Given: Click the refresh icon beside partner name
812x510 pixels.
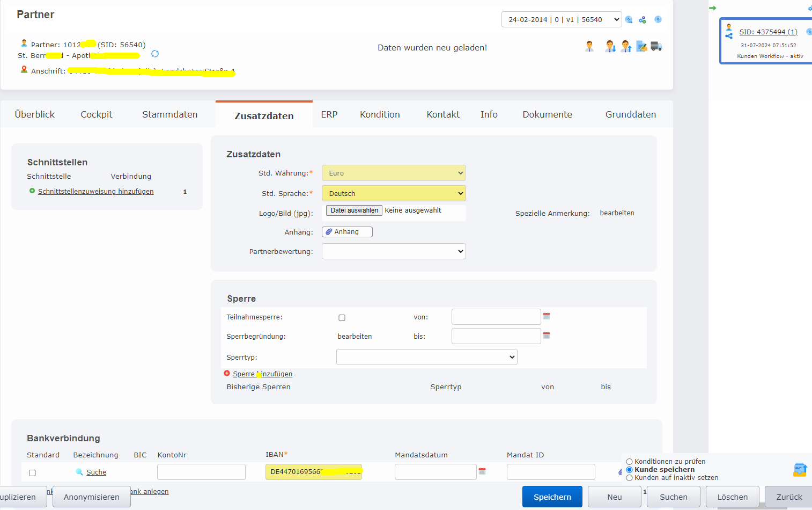Looking at the screenshot, I should [155, 54].
